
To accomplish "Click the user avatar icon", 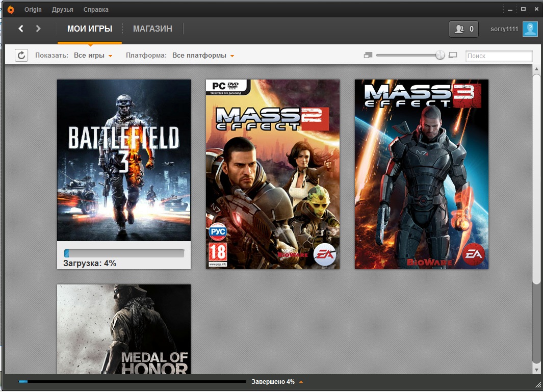I will 530,29.
